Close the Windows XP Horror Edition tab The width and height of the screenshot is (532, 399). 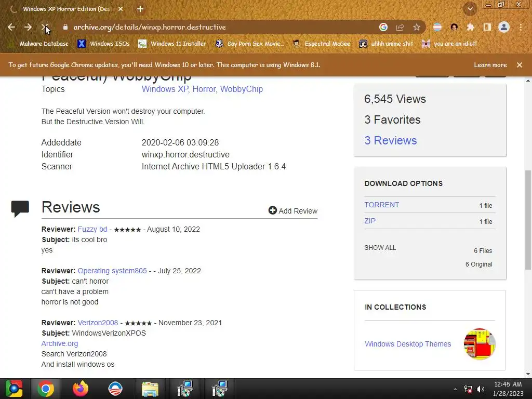[121, 9]
